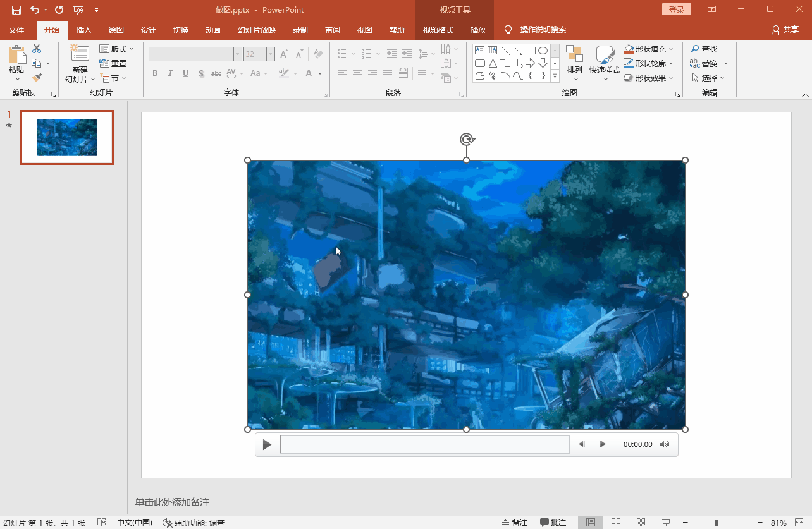Image resolution: width=812 pixels, height=529 pixels.
Task: Toggle text Shadow formatting
Action: coord(201,73)
